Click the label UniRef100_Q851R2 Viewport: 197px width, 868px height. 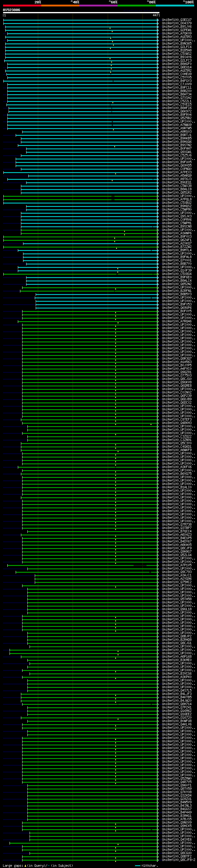tap(176, 192)
